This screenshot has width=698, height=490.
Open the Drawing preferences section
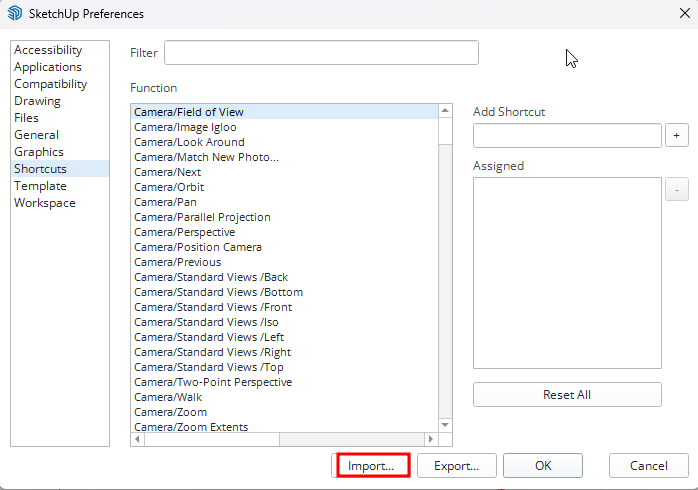click(x=60, y=101)
